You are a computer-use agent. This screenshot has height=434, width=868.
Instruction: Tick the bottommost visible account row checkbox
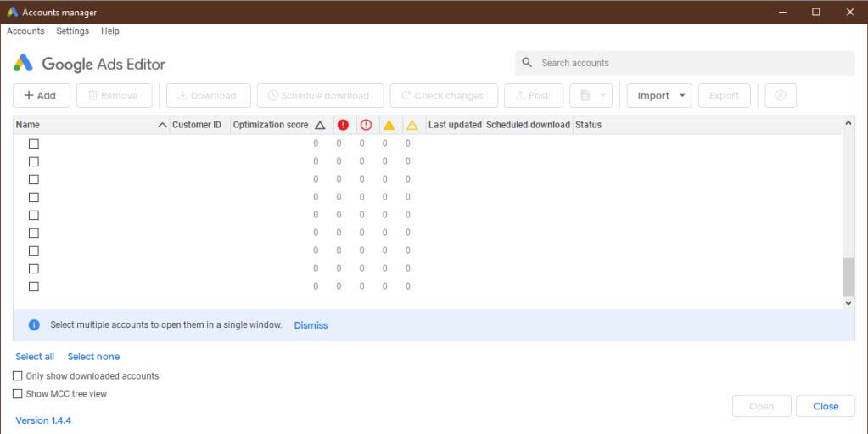34,286
